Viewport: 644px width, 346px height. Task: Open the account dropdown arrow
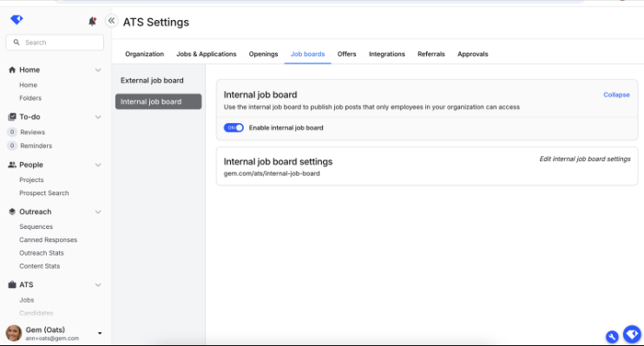point(100,333)
